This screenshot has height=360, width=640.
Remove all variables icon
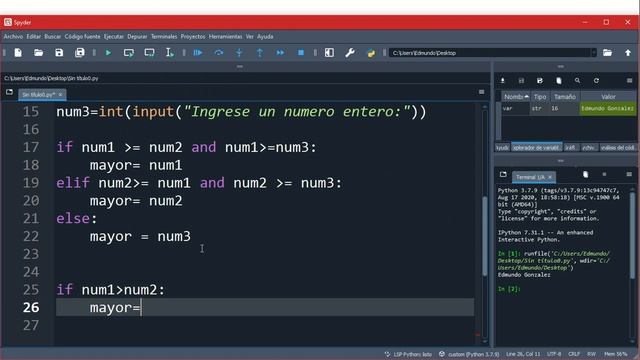click(559, 81)
